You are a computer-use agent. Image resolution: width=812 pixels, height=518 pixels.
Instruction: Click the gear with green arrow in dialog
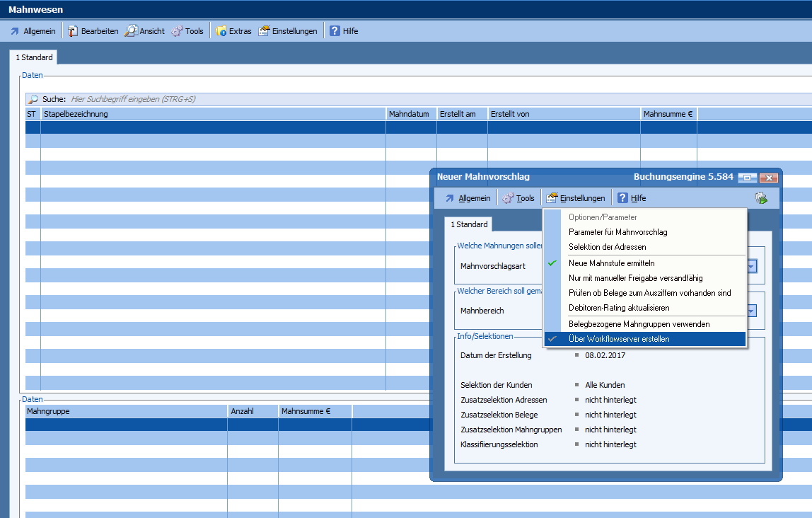click(x=761, y=198)
